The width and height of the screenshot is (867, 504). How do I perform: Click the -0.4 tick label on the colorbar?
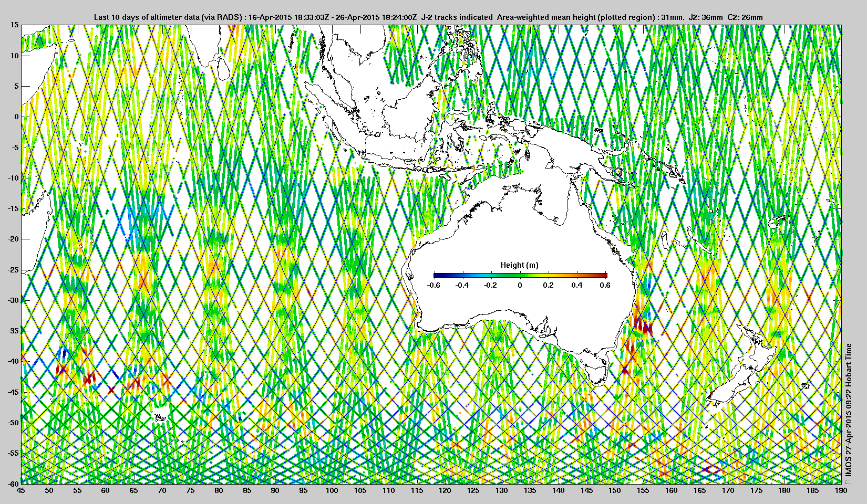coord(462,285)
